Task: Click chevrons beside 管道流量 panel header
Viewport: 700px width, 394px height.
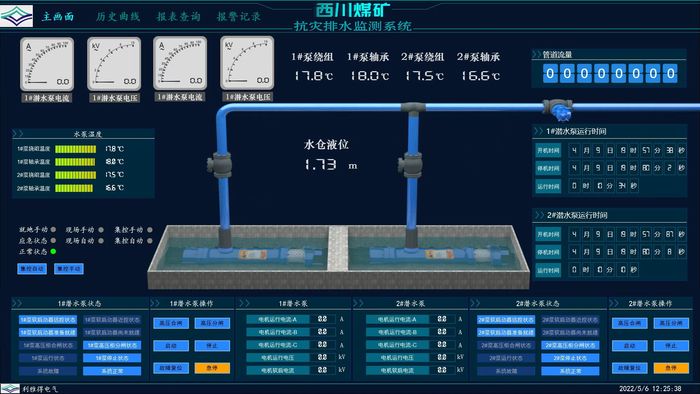Action: click(537, 54)
